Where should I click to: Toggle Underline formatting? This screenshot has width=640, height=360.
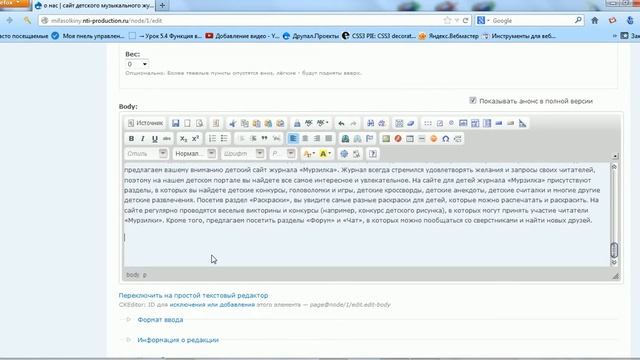[154, 139]
